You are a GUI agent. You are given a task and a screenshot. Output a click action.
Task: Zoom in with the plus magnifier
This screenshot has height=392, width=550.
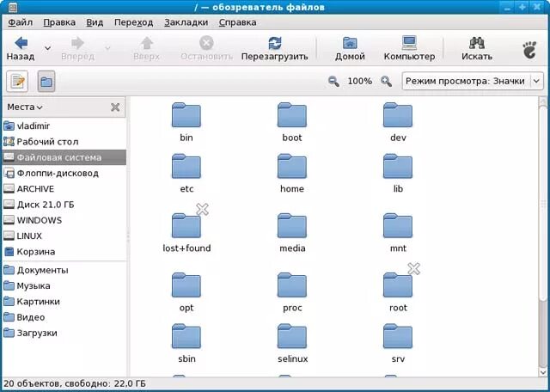click(386, 82)
